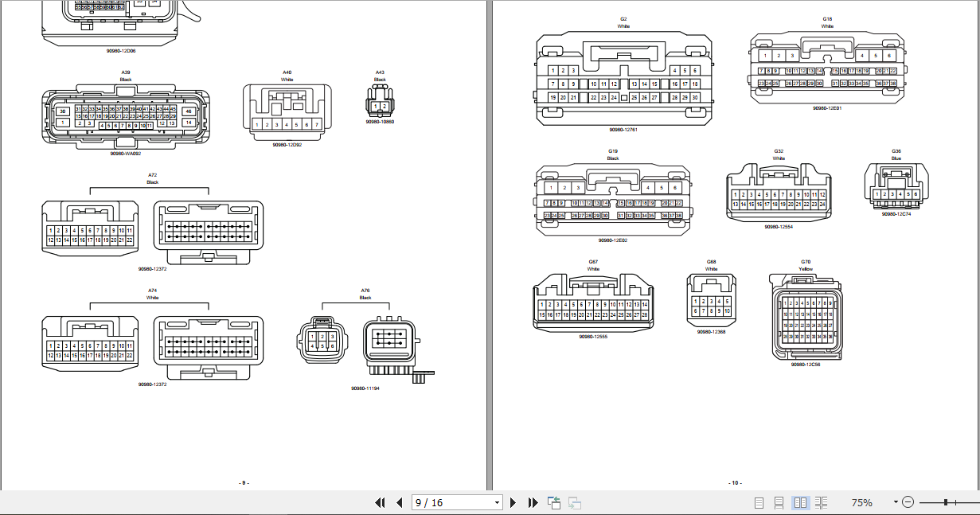Enable continuous page scrolling layout
The image size is (980, 515).
779,503
